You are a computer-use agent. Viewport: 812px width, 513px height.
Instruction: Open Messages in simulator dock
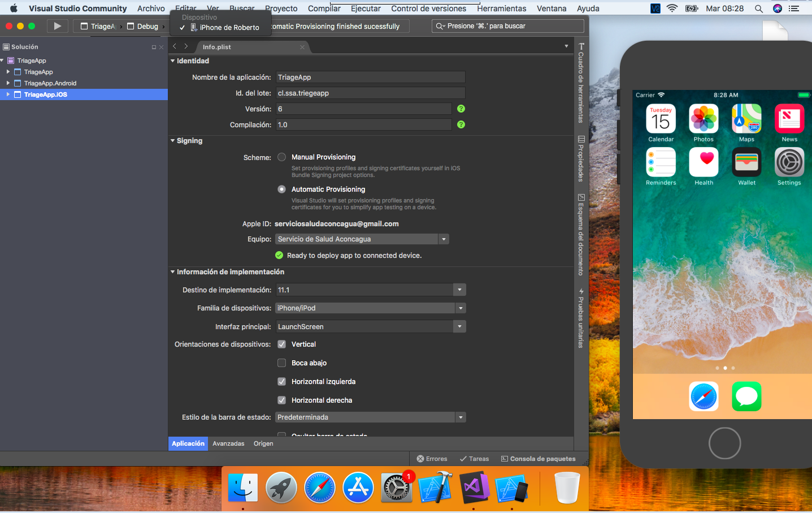[746, 396]
